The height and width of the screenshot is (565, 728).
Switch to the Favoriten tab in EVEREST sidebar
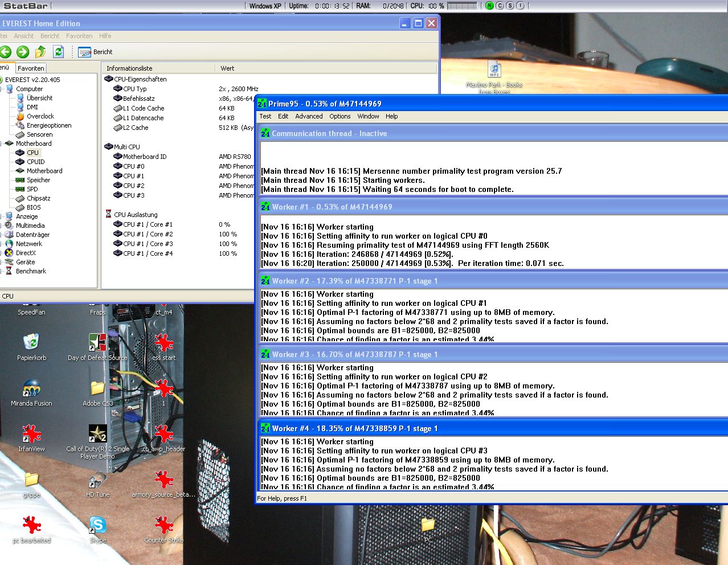pyautogui.click(x=31, y=68)
